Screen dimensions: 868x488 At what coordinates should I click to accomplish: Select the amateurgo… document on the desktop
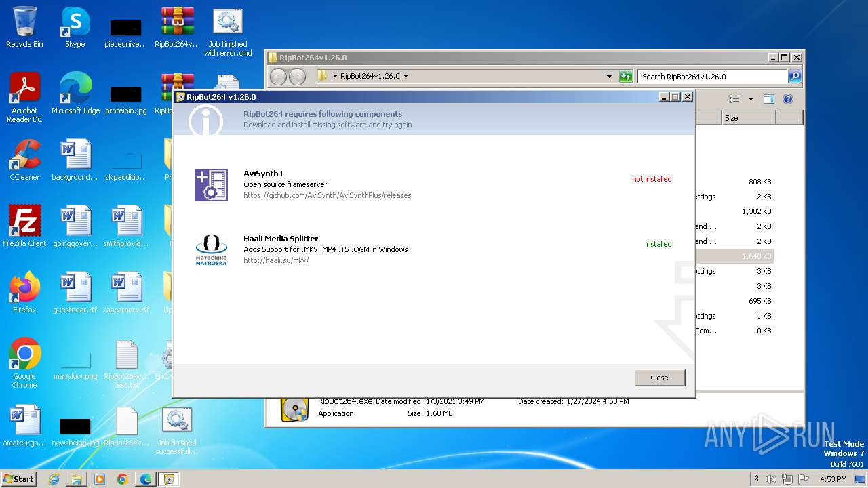[x=24, y=426]
